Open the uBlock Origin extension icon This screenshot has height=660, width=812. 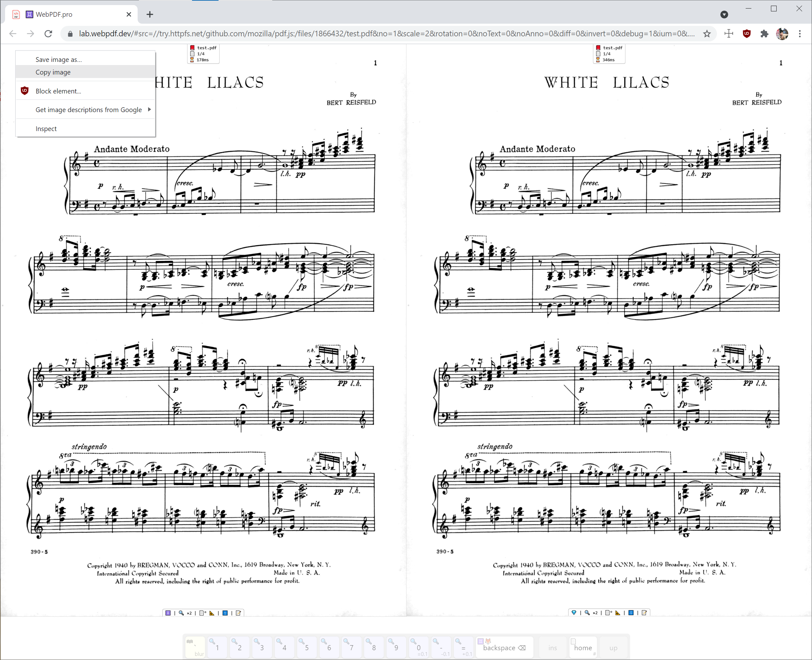(x=747, y=33)
